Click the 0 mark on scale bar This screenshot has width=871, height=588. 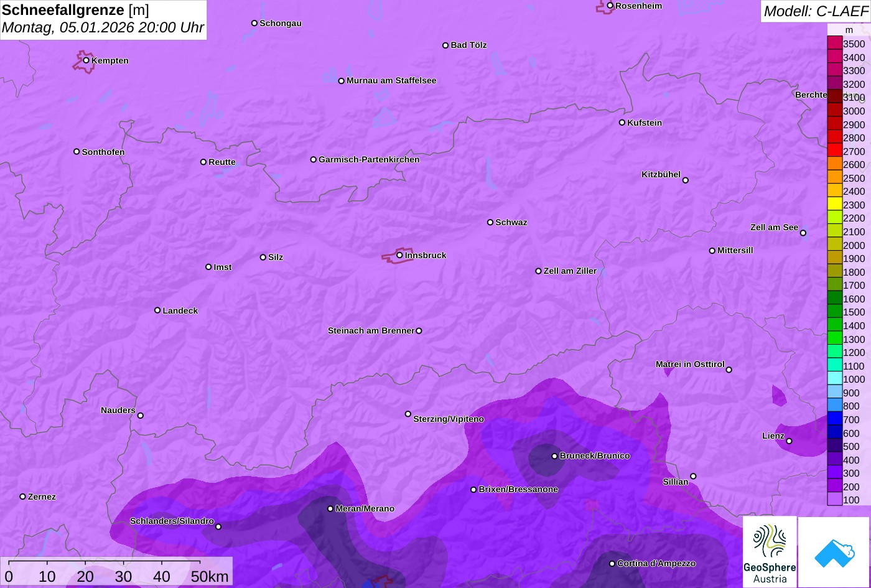tap(9, 576)
